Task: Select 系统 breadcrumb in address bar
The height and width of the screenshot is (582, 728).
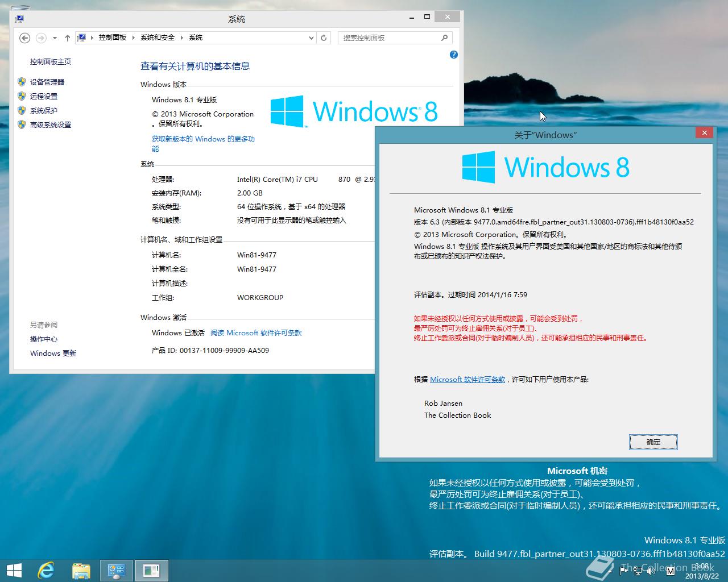Action: click(196, 38)
